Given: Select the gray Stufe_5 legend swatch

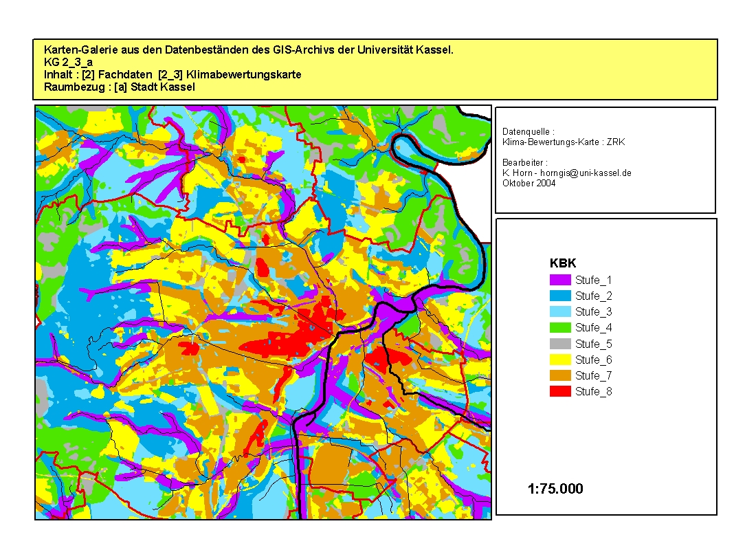Looking at the screenshot, I should point(560,344).
